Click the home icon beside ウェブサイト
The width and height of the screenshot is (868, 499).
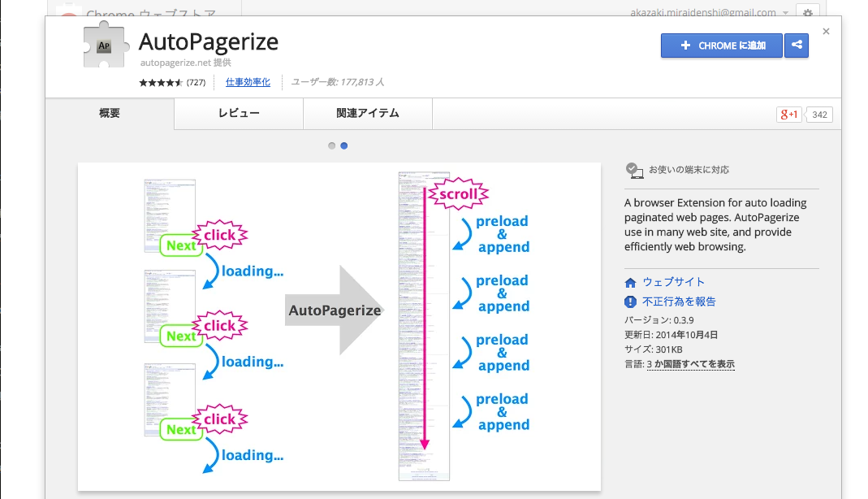pyautogui.click(x=630, y=283)
